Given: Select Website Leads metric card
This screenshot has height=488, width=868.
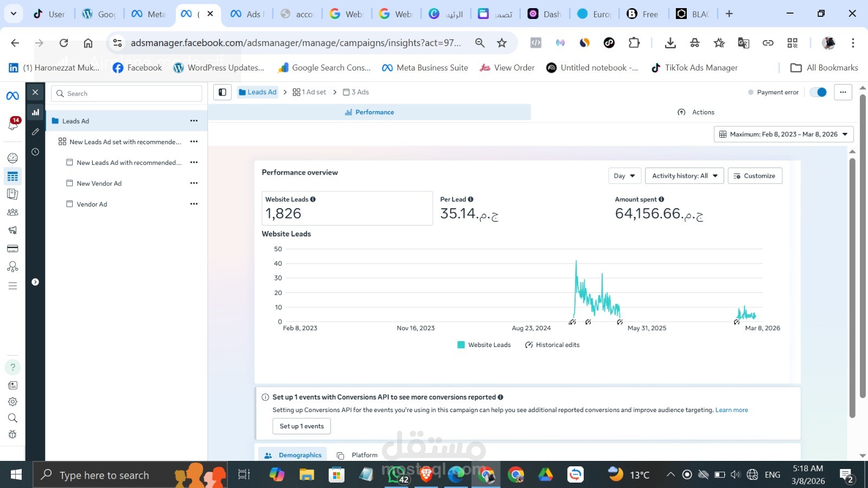Looking at the screenshot, I should coord(347,208).
